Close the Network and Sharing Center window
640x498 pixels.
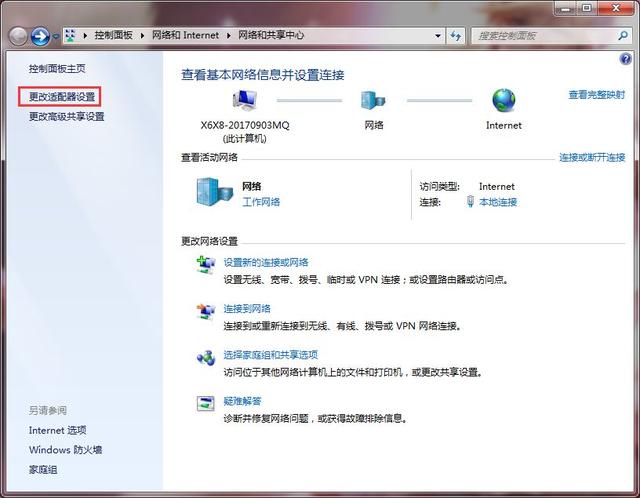[x=616, y=8]
